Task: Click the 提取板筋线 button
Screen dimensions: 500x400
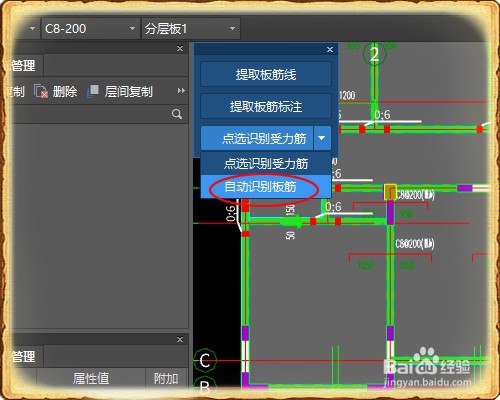Action: [x=266, y=74]
